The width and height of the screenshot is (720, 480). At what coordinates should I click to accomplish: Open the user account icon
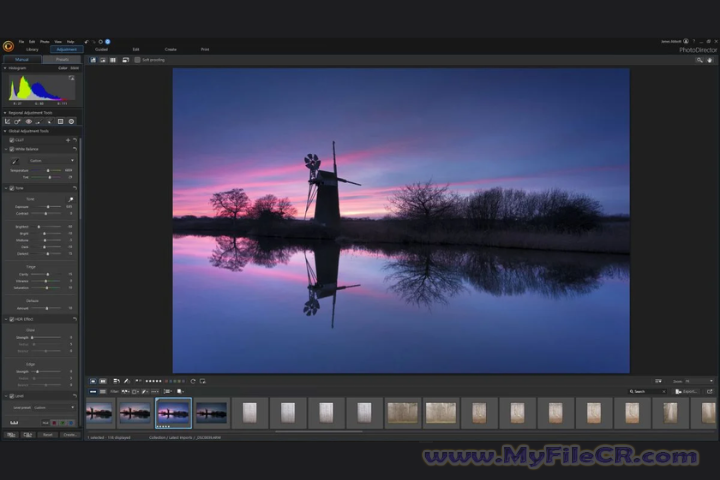pyautogui.click(x=686, y=41)
